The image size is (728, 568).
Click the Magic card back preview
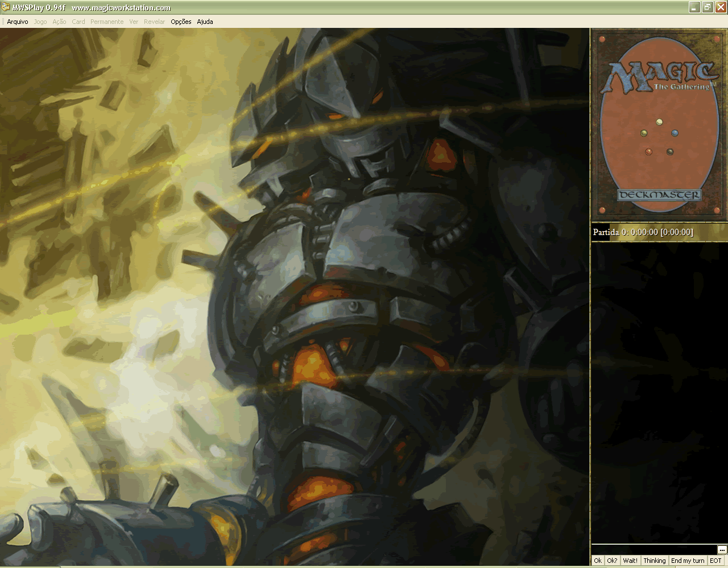click(x=659, y=125)
